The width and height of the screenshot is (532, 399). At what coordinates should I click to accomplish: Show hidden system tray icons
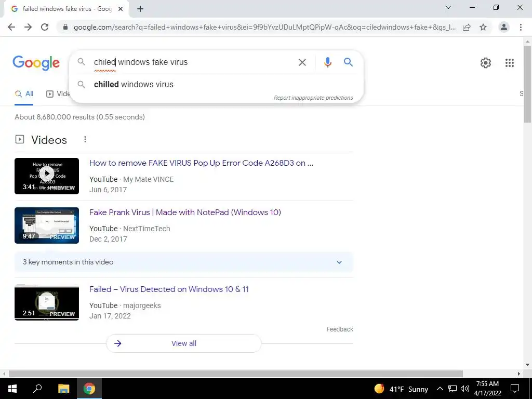click(x=440, y=389)
